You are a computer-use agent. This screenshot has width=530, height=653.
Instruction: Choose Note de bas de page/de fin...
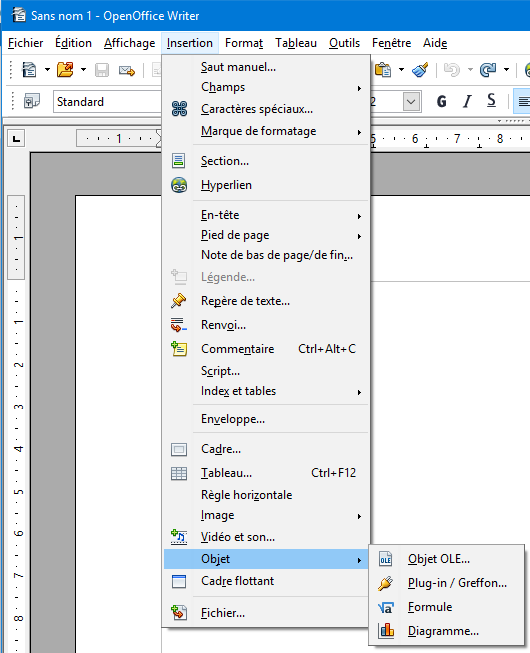[266, 255]
